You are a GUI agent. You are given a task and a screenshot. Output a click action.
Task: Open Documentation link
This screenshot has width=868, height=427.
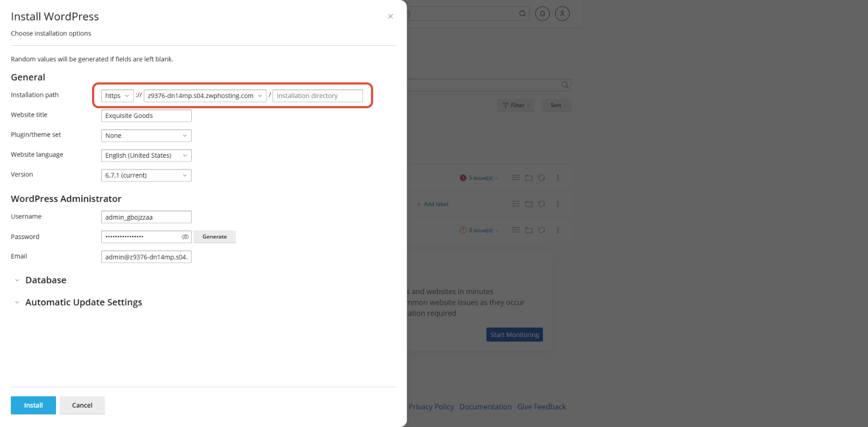point(486,407)
